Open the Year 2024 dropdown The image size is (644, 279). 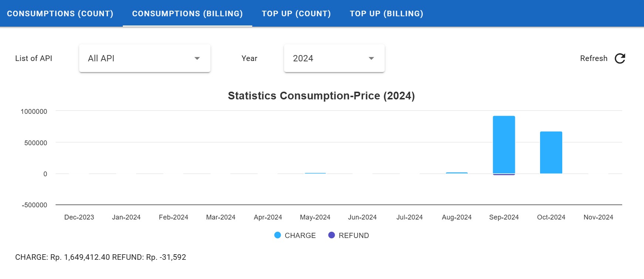pyautogui.click(x=334, y=58)
